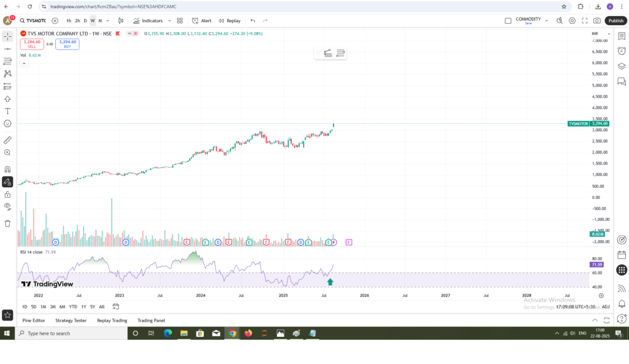Expand the favorite indicators dropdown arrow

click(170, 21)
